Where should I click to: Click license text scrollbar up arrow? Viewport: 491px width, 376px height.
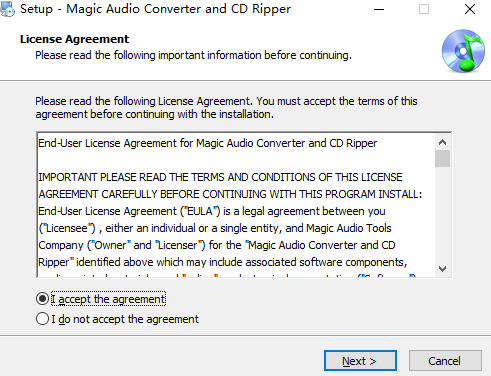click(x=442, y=142)
